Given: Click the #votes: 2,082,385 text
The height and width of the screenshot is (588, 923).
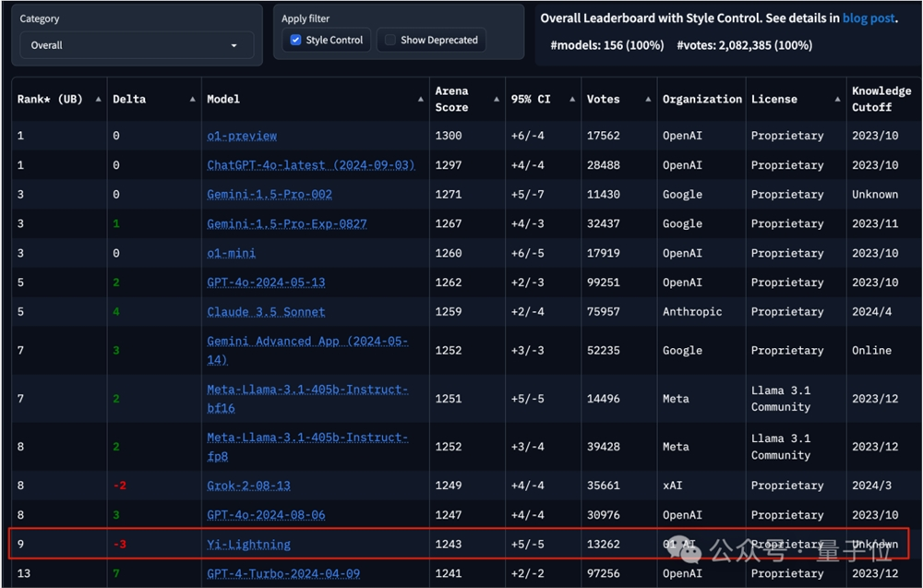Looking at the screenshot, I should (x=745, y=45).
